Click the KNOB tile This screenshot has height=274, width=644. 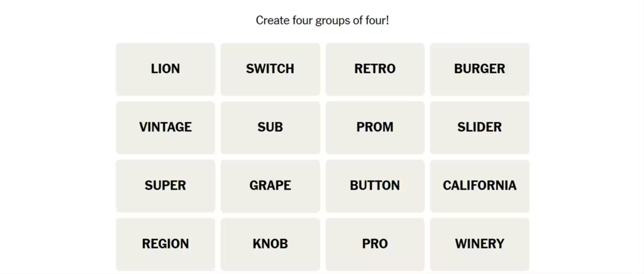[x=270, y=244]
